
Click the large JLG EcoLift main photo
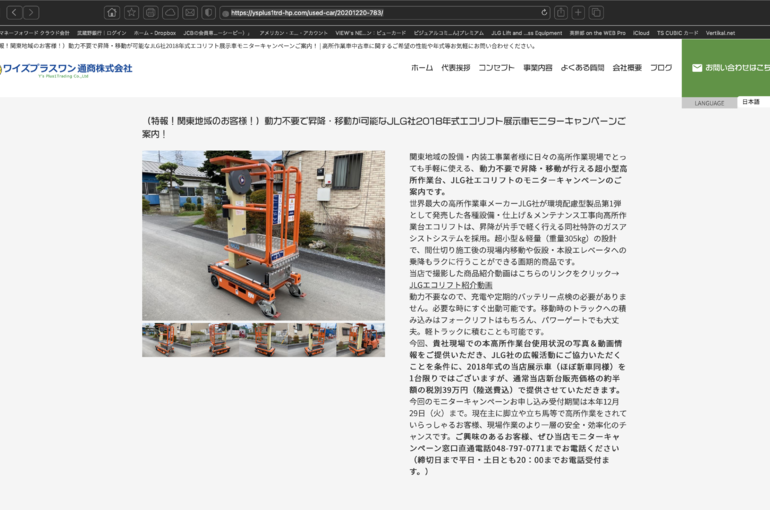[263, 236]
